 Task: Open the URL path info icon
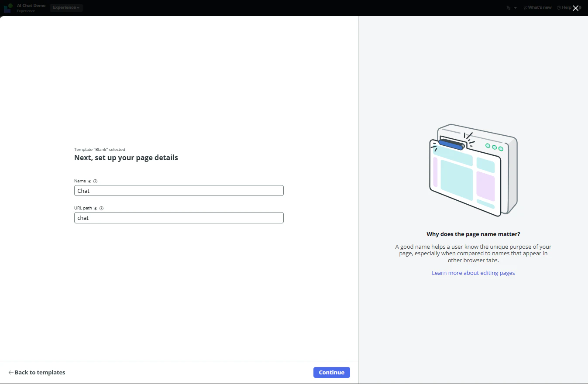coord(102,208)
